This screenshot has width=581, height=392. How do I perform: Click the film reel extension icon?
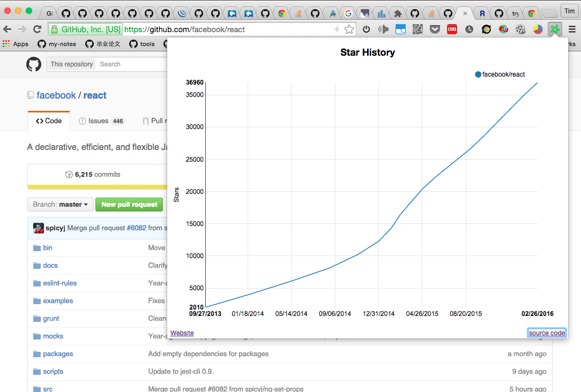point(520,29)
